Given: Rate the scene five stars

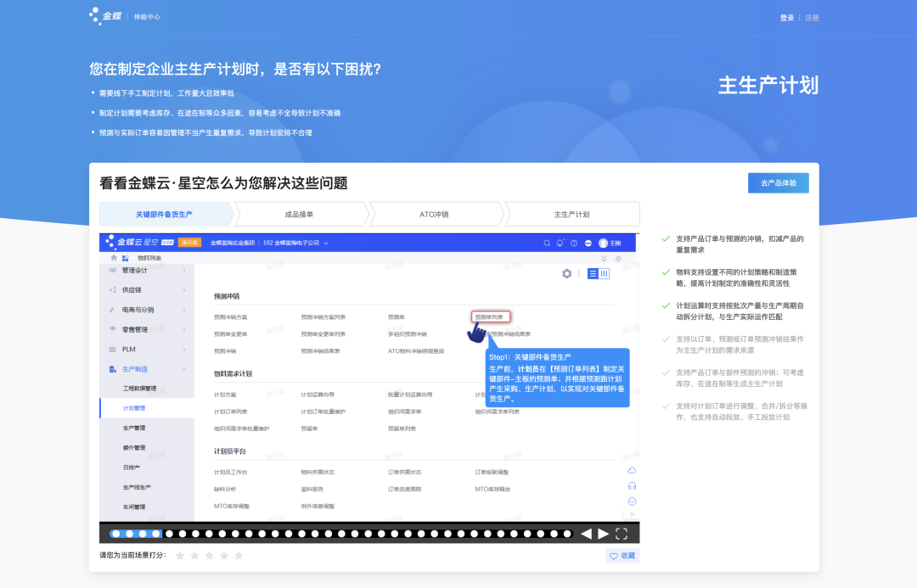Looking at the screenshot, I should pyautogui.click(x=239, y=555).
